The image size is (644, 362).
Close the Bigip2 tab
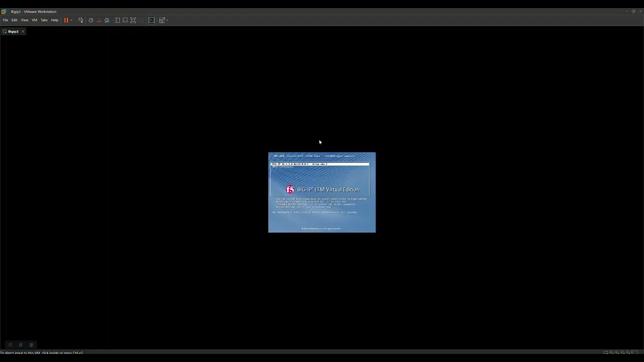click(23, 31)
